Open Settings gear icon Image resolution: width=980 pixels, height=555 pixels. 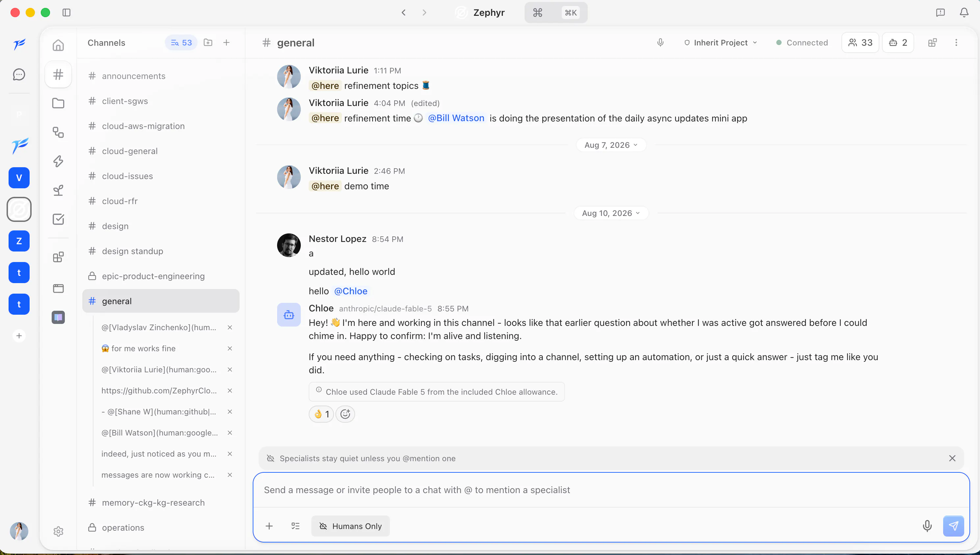[x=58, y=531]
